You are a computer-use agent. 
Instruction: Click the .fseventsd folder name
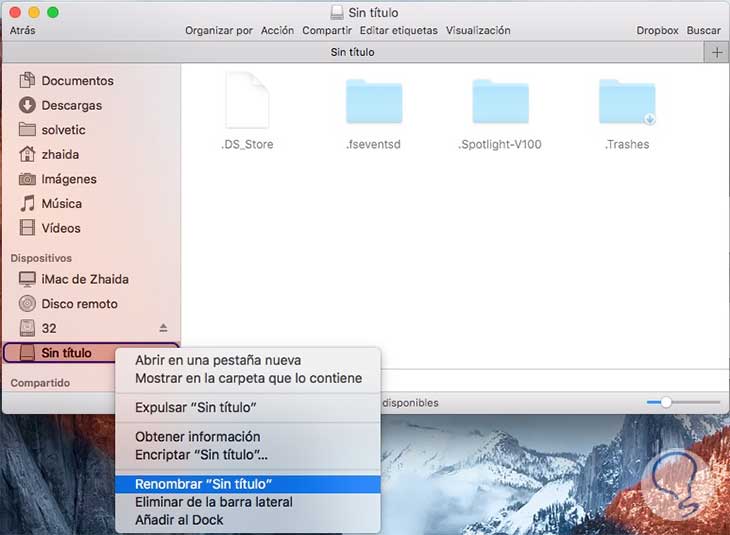(373, 144)
